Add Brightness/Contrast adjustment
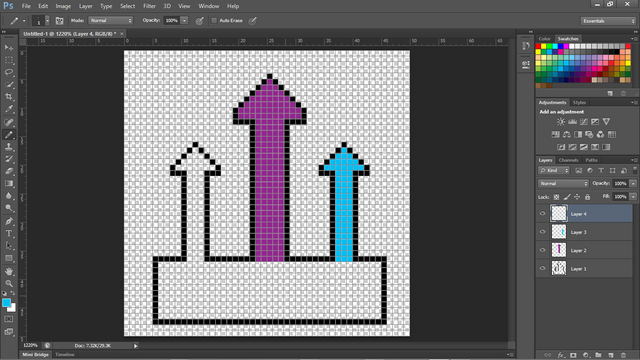This screenshot has height=360, width=640. (561, 122)
